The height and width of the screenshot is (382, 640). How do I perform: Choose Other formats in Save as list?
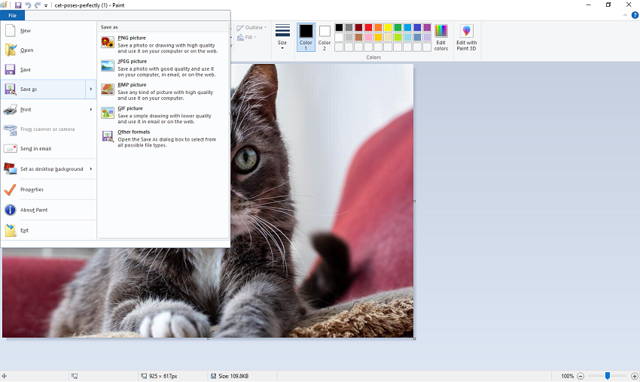163,138
